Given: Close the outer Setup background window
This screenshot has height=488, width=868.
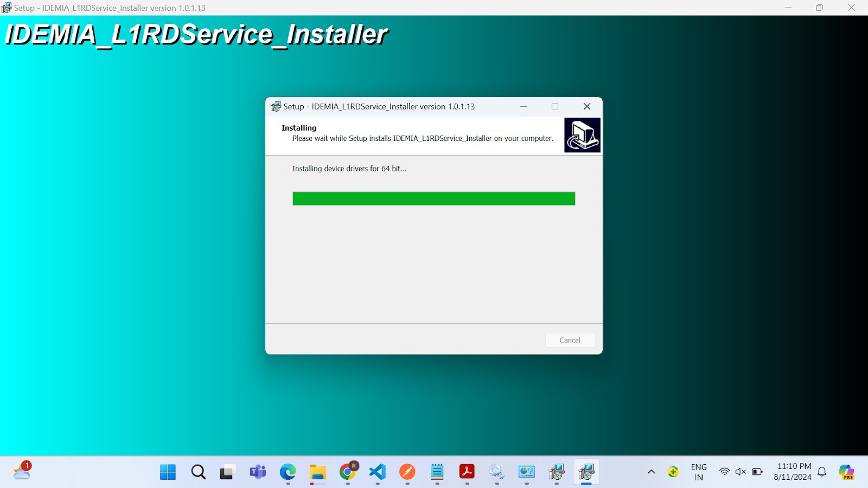Looking at the screenshot, I should [x=851, y=8].
